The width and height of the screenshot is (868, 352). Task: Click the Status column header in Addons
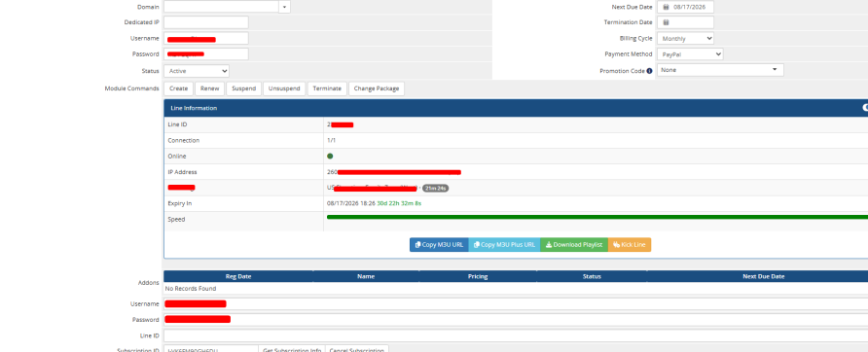coord(592,276)
